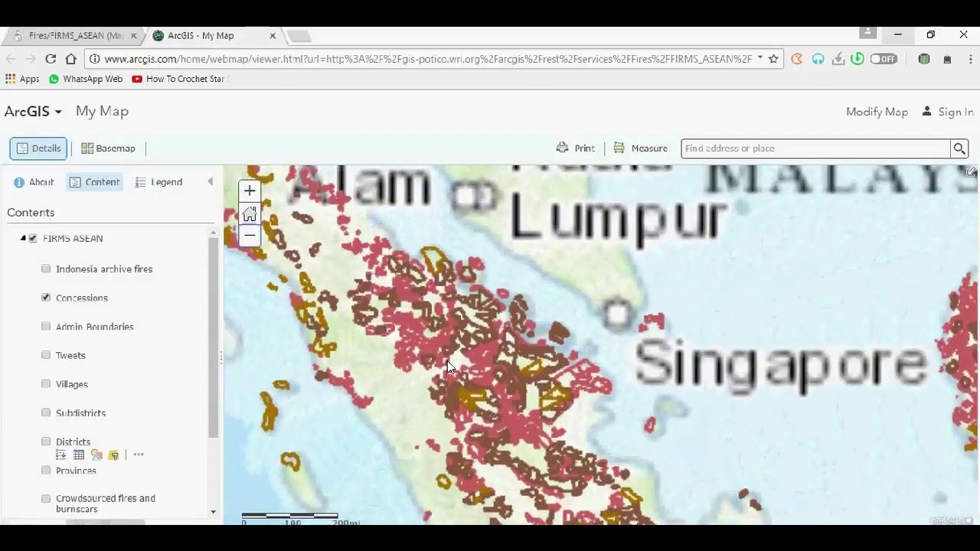Zoom out of the map
The image size is (980, 551).
point(249,236)
